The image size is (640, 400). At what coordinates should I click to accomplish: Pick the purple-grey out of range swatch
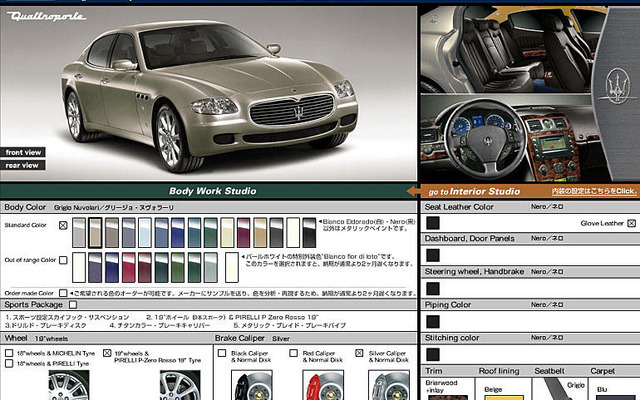pyautogui.click(x=95, y=267)
